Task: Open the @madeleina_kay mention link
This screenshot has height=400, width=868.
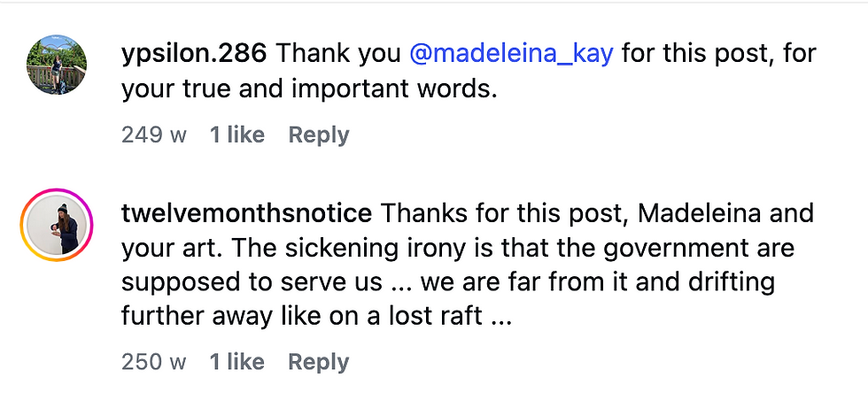Action: [x=512, y=53]
